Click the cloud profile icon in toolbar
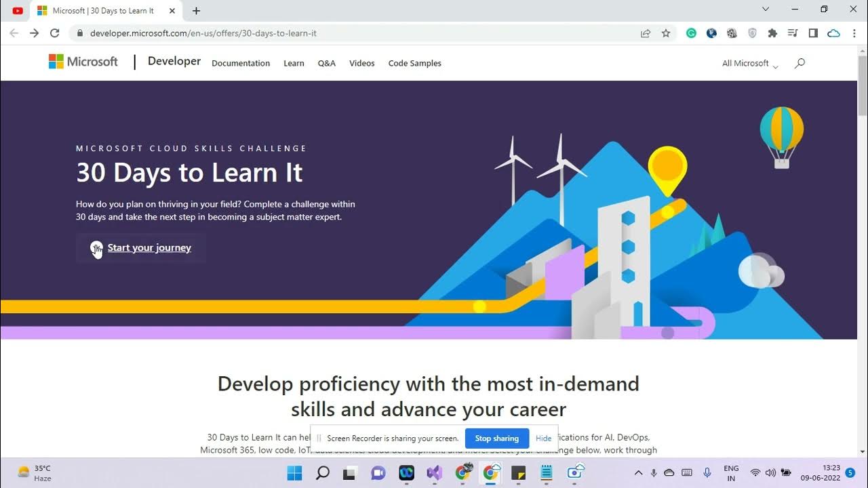 (x=834, y=33)
